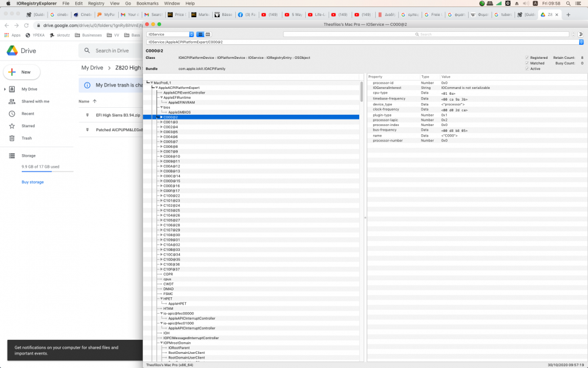
Task: Open Trash in Drive sidebar
Action: click(x=26, y=138)
